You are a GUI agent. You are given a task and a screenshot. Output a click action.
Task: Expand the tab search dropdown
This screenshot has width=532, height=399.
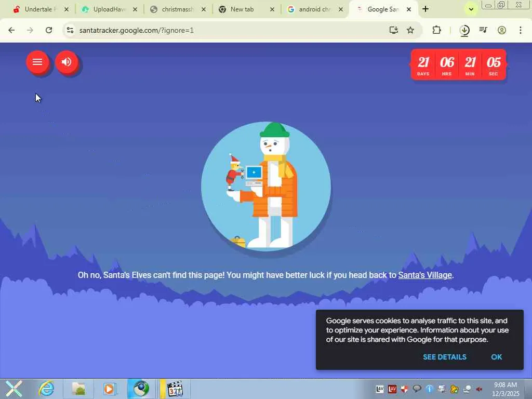(x=471, y=9)
